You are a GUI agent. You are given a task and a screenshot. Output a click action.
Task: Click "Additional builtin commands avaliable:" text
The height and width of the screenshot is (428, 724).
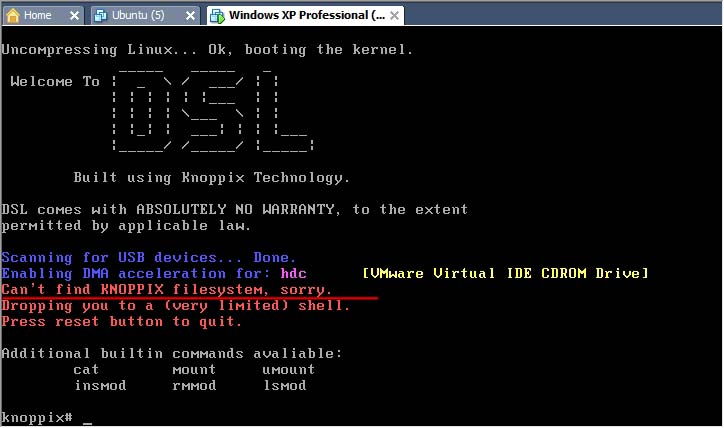tap(172, 353)
